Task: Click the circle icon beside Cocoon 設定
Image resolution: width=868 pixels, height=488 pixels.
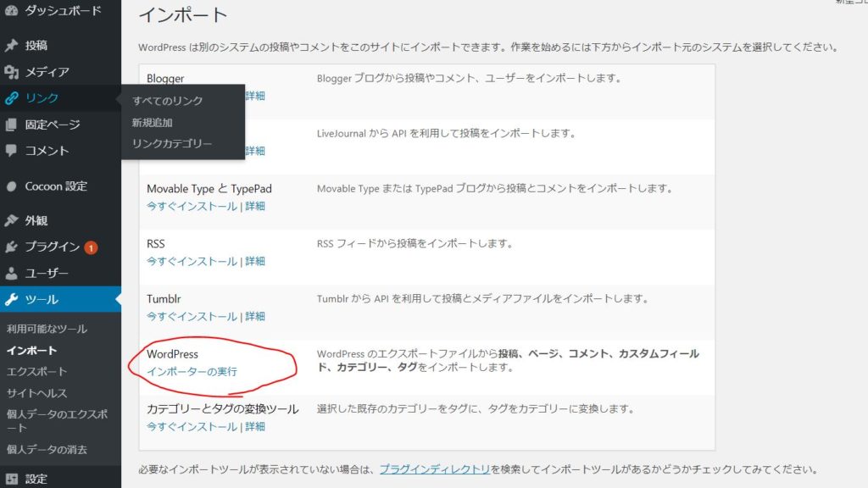Action: click(x=11, y=186)
